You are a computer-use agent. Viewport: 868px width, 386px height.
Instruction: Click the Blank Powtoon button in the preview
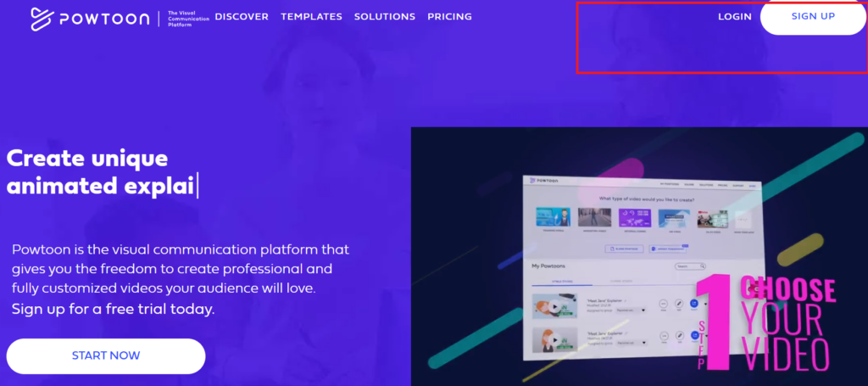pyautogui.click(x=625, y=249)
